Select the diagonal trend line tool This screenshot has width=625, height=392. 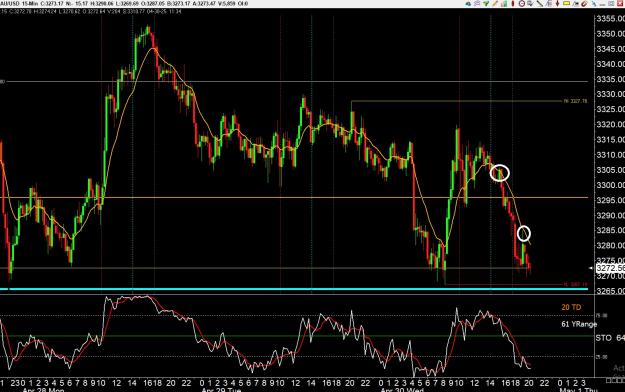click(x=540, y=3)
